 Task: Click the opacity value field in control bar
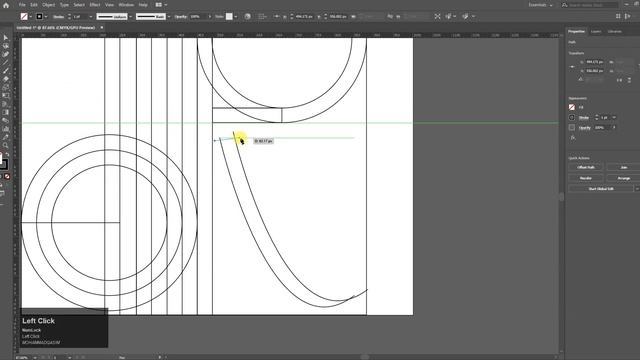coord(197,17)
